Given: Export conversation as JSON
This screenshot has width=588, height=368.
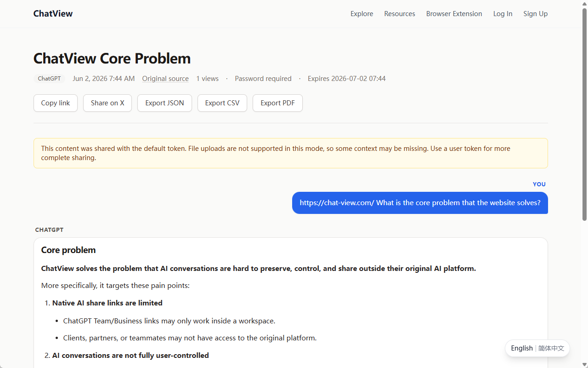Looking at the screenshot, I should click(164, 103).
